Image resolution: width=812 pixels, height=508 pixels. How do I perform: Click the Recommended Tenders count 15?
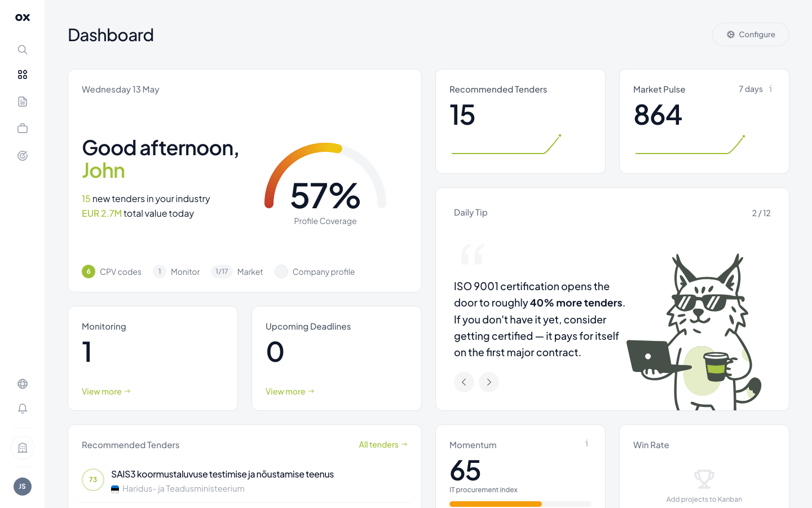(x=462, y=115)
